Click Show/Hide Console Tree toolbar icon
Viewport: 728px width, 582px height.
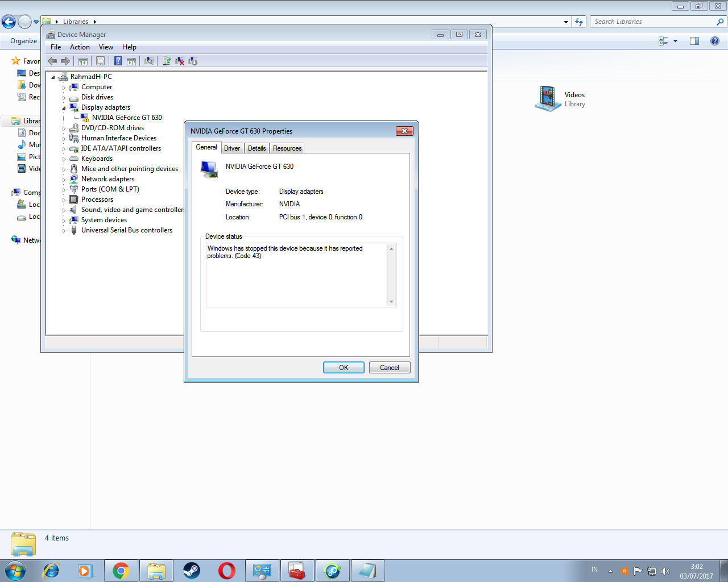(83, 61)
